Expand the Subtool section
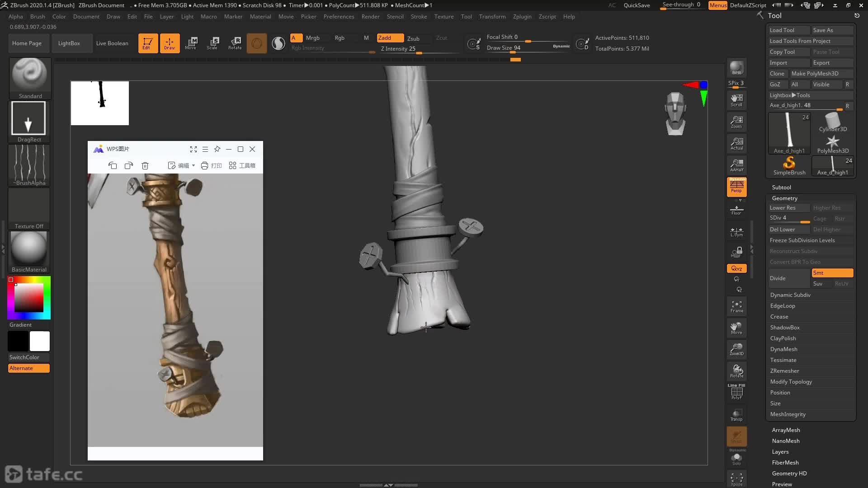Viewport: 868px width, 488px height. point(781,188)
